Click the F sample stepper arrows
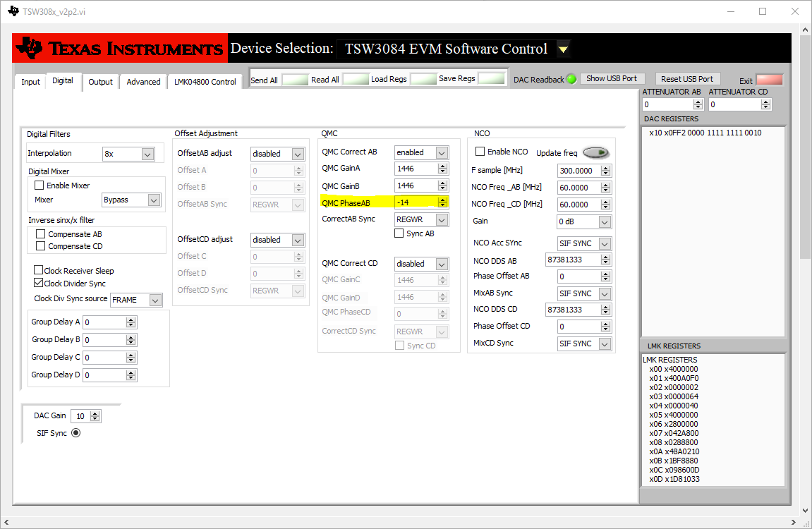This screenshot has width=812, height=529. pos(606,171)
